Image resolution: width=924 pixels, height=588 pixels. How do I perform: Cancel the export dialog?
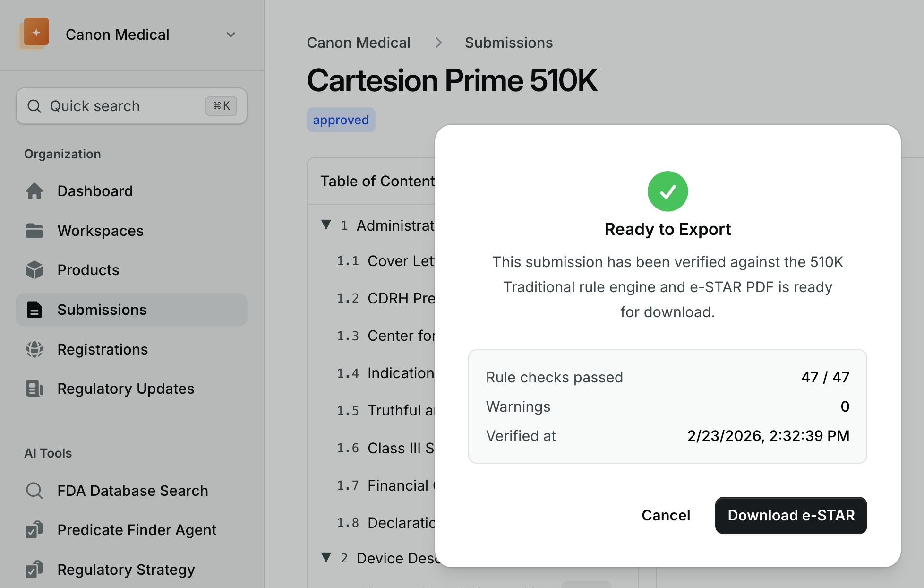tap(666, 515)
